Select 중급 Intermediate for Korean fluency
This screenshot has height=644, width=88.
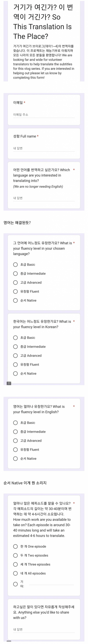click(16, 346)
